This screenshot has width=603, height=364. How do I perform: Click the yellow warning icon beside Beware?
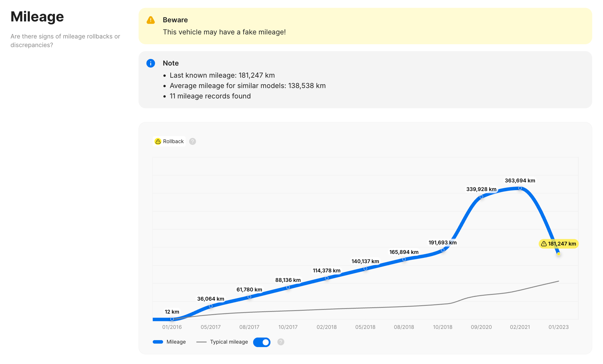(x=150, y=20)
